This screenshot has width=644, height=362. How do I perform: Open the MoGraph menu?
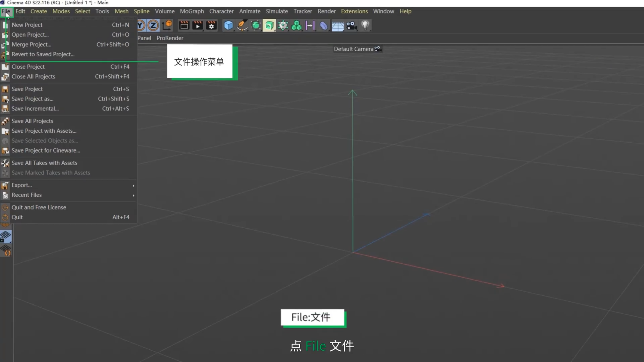(x=192, y=11)
